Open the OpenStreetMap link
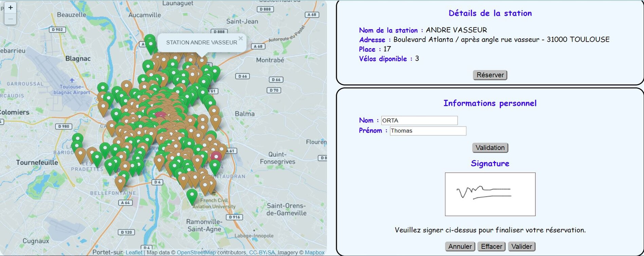The image size is (644, 256). (196, 253)
